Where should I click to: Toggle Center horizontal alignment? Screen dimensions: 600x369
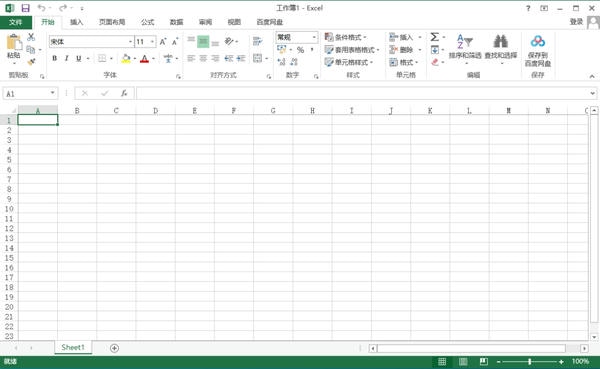coord(203,58)
